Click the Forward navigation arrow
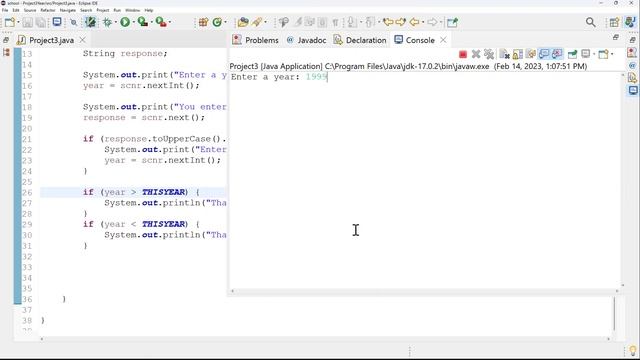Image resolution: width=640 pixels, height=360 pixels. pyautogui.click(x=432, y=22)
